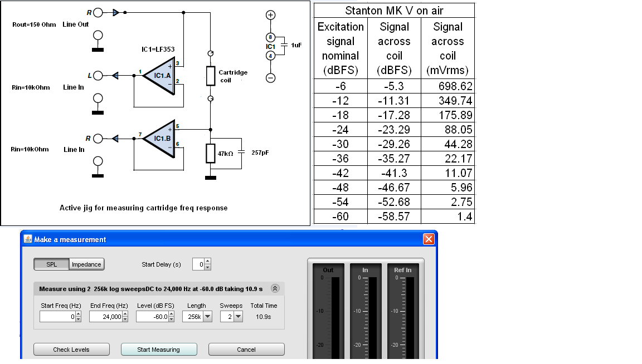Click the L Line In connector circle

[x=98, y=76]
